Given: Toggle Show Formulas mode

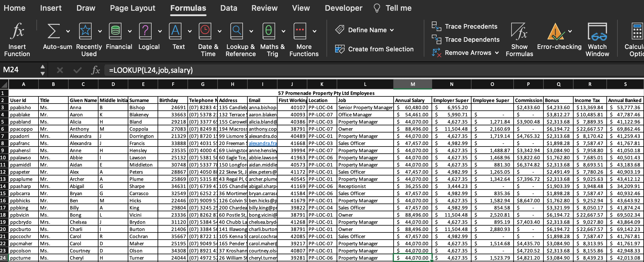Looking at the screenshot, I should [519, 39].
